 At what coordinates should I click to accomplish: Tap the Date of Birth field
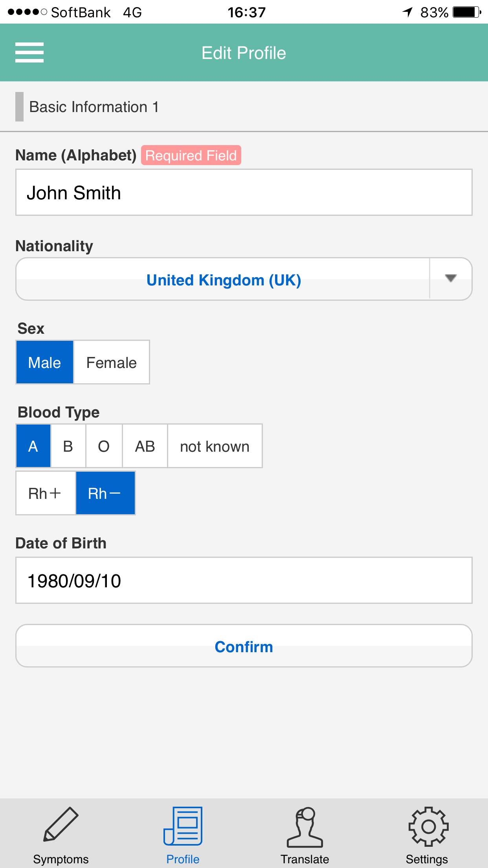point(244,580)
